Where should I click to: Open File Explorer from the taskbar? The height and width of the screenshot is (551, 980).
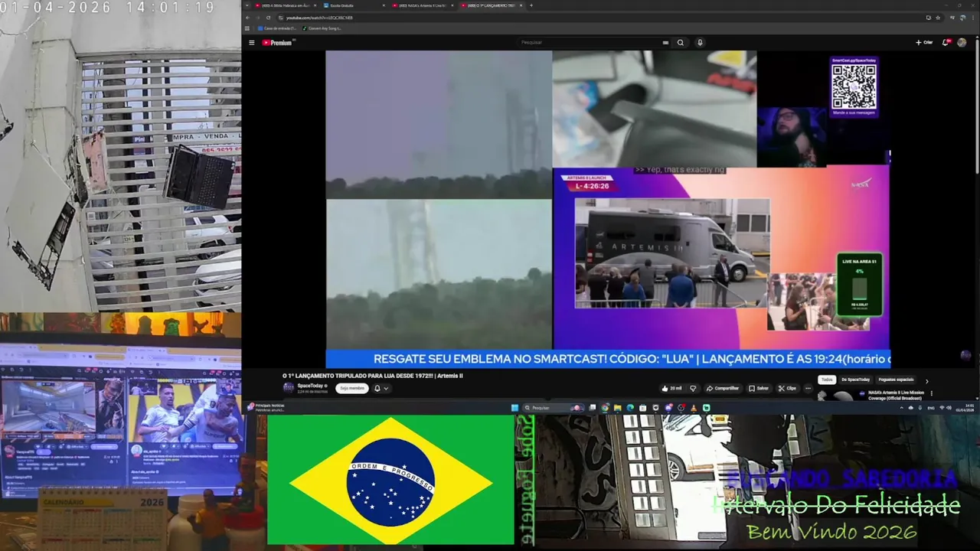click(x=618, y=408)
